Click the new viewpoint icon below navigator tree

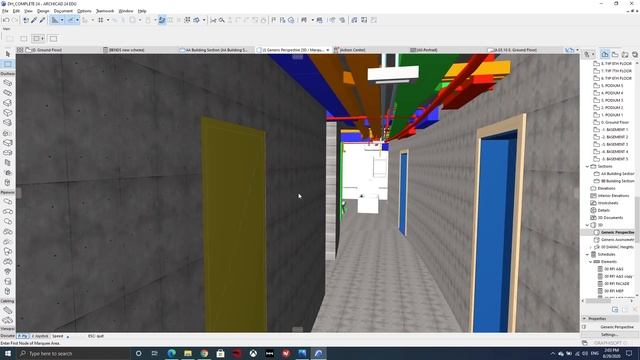click(x=615, y=310)
